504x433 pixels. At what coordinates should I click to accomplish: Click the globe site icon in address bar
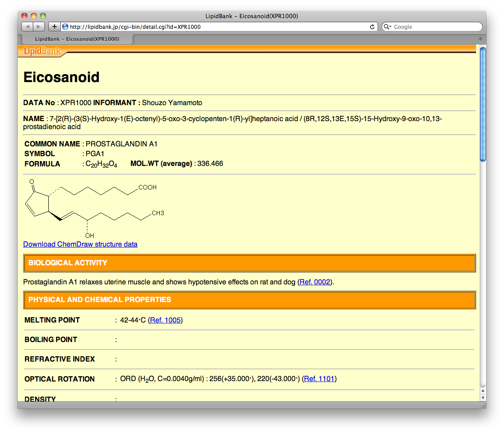pos(65,27)
